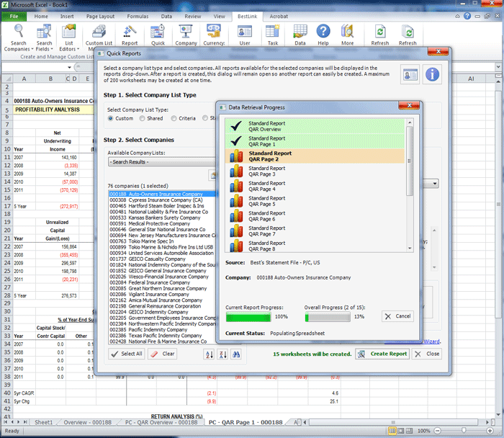Click the Select All button

126,354
